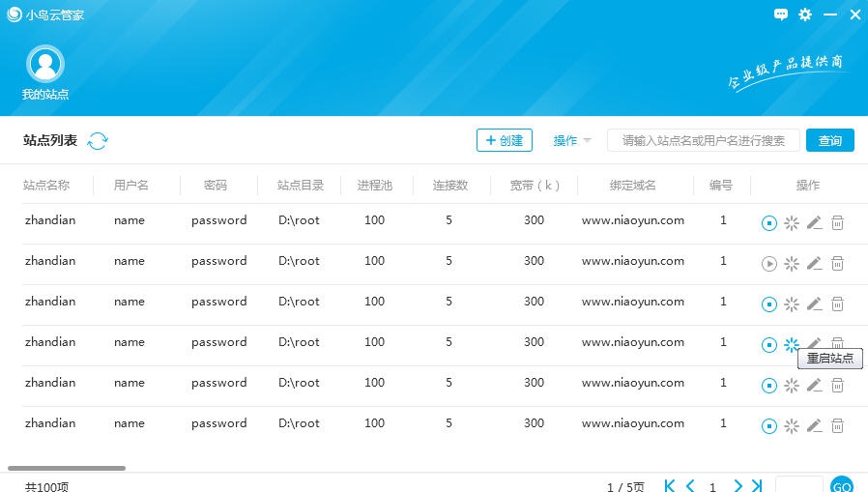Restart the fourth site (highlighted restart icon)
868x492 pixels.
[x=792, y=345]
